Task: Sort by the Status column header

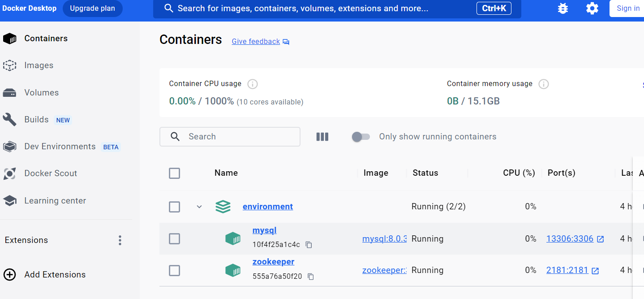Action: point(425,173)
